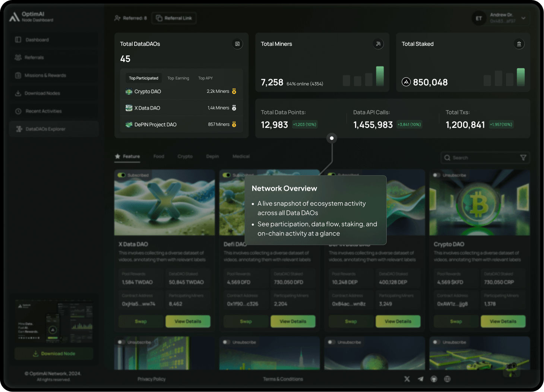Toggle the X Data DAO subscribed switch
544x392 pixels.
121,175
